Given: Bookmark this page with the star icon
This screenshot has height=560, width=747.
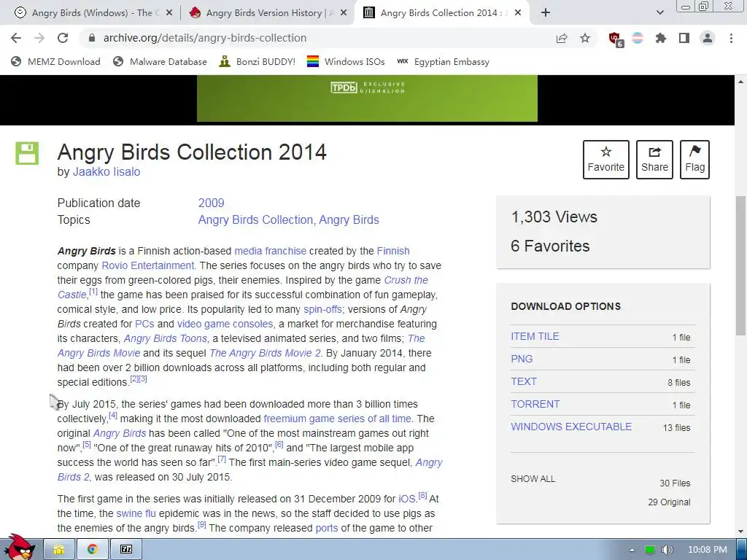Looking at the screenshot, I should pos(585,38).
